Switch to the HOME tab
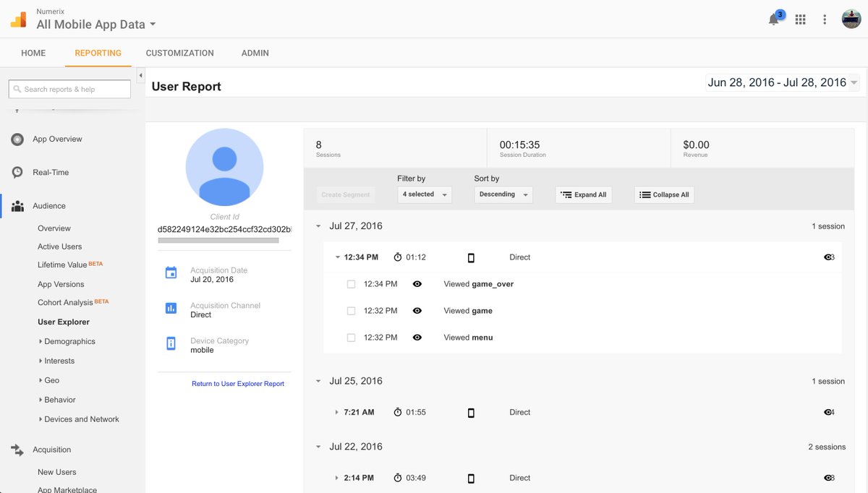868x493 pixels. (33, 53)
